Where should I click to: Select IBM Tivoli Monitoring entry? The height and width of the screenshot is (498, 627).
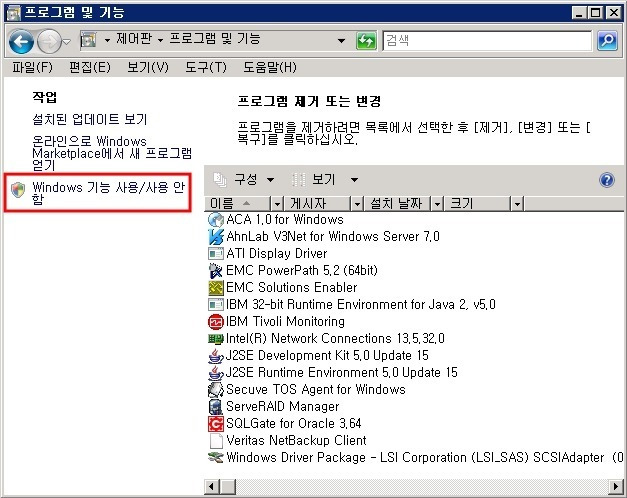286,322
